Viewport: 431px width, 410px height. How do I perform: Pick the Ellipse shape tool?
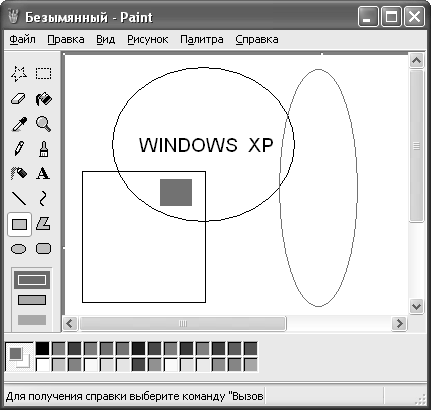(19, 249)
